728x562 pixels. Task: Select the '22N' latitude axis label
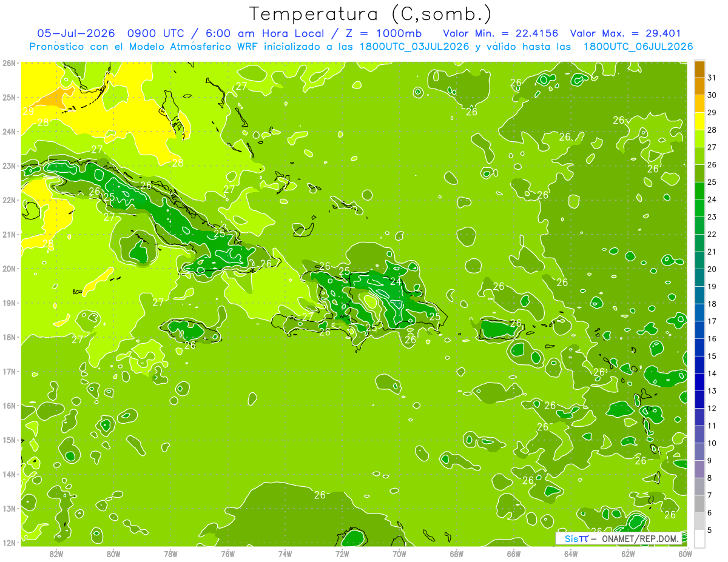(8, 200)
